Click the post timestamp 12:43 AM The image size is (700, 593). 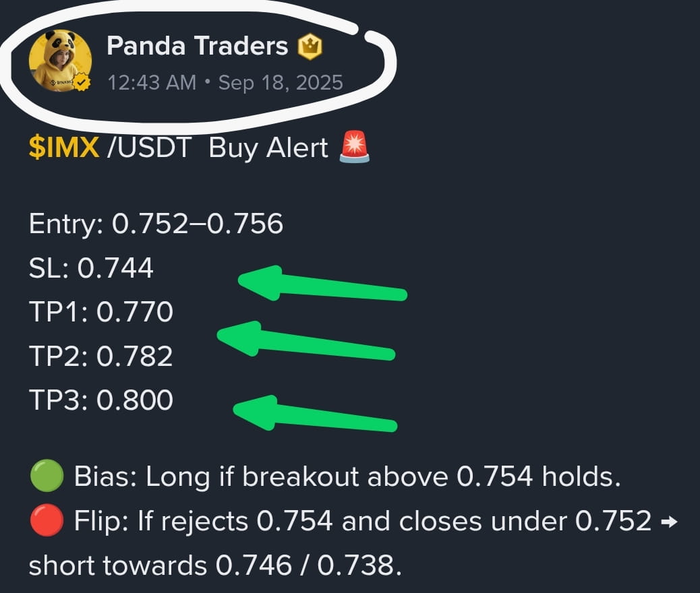point(152,82)
